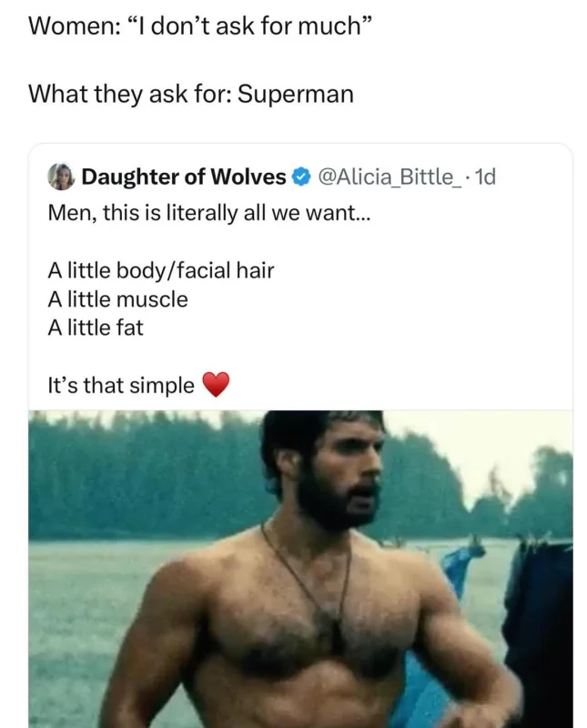The height and width of the screenshot is (728, 587).
Task: Open the 1d timestamp link
Action: pyautogui.click(x=486, y=177)
